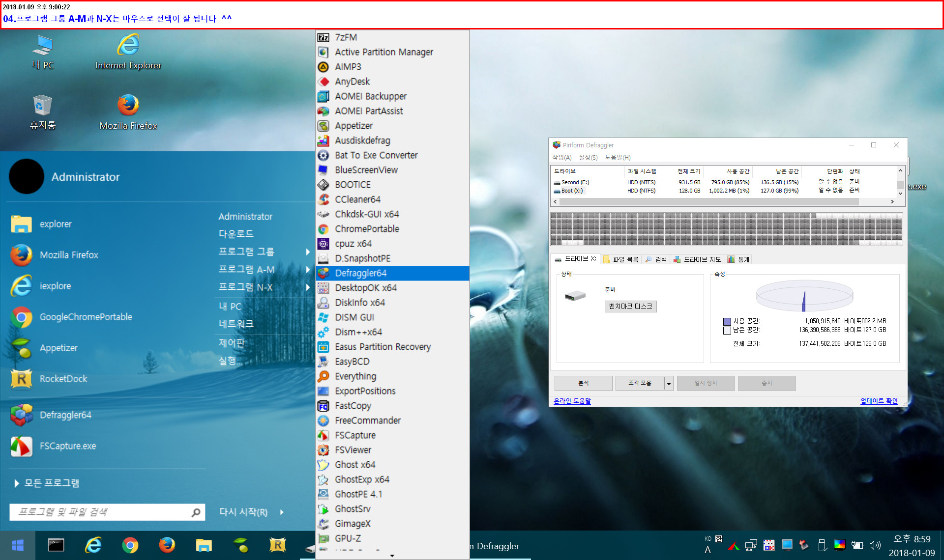Launch DesktopOK x64
The width and height of the screenshot is (944, 560).
[x=392, y=288]
